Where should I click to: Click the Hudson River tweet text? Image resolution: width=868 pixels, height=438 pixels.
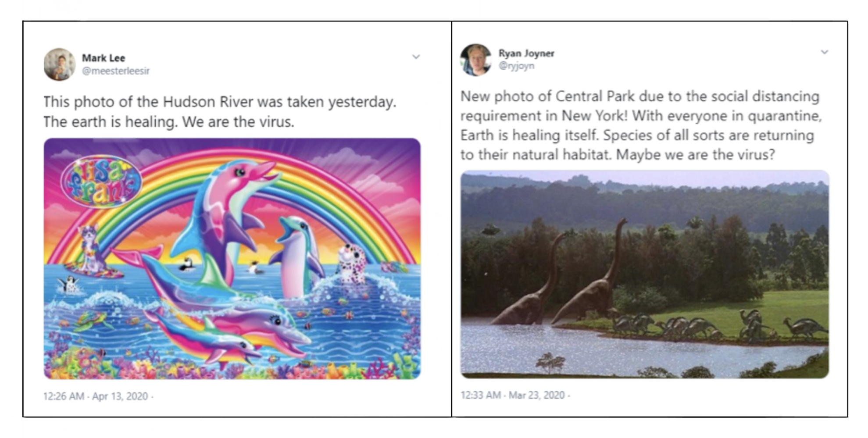219,111
